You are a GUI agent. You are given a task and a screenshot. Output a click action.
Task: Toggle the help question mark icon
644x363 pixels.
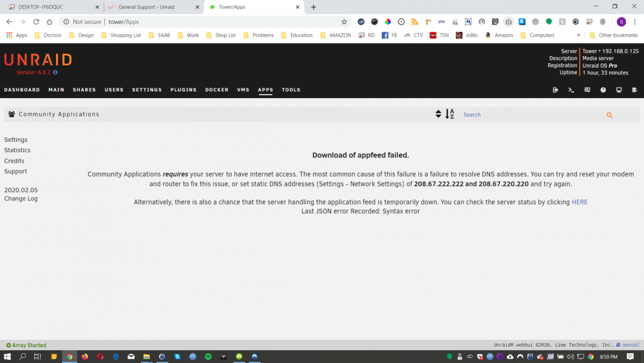coord(603,90)
